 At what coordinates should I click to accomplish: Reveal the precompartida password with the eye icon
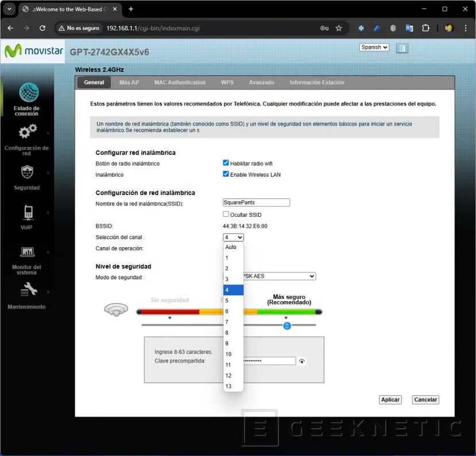coord(301,361)
